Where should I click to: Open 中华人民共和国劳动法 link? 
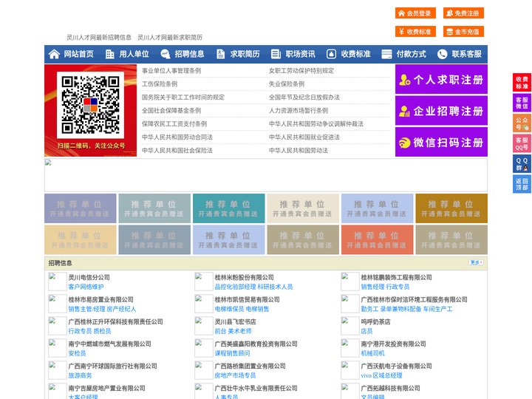(x=299, y=150)
